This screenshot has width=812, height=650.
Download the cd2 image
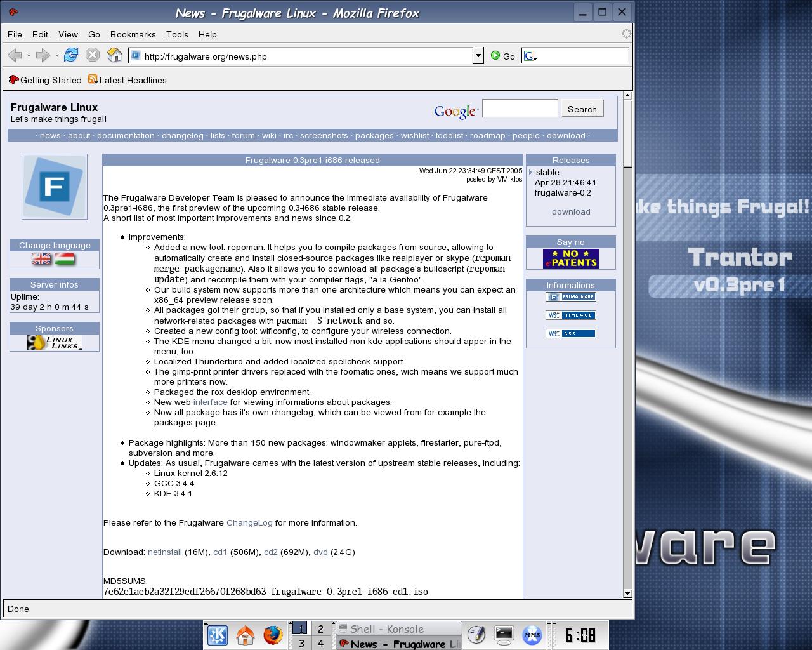click(271, 552)
